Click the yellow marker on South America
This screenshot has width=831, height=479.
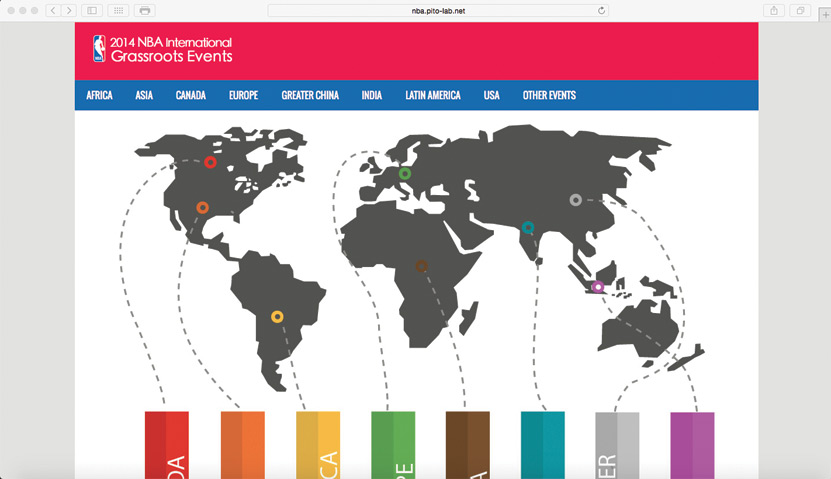tap(277, 317)
